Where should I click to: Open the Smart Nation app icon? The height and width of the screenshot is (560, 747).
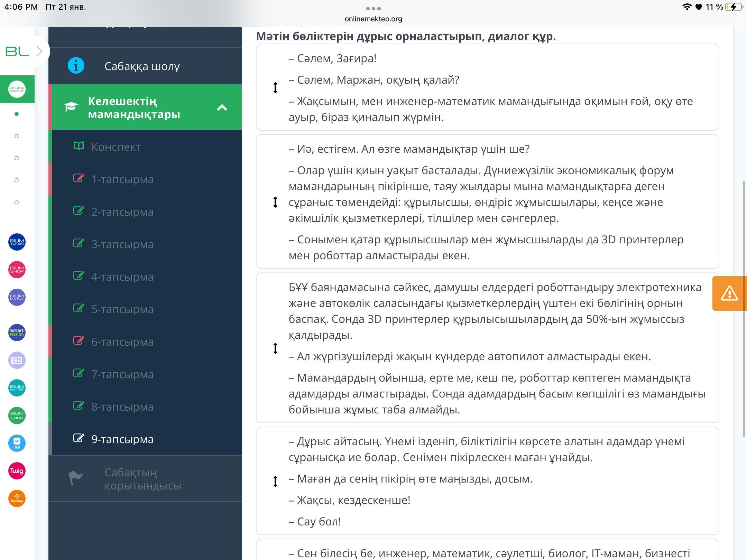[17, 333]
